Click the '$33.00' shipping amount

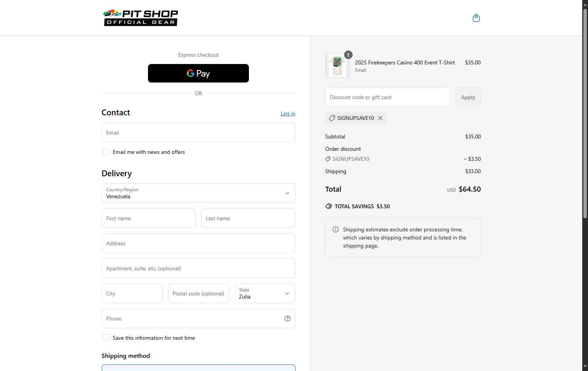(473, 171)
